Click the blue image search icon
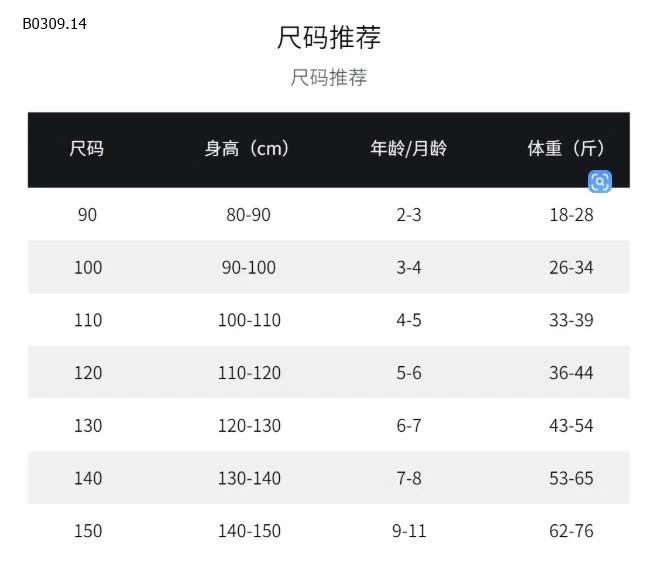The width and height of the screenshot is (661, 576). 600,181
